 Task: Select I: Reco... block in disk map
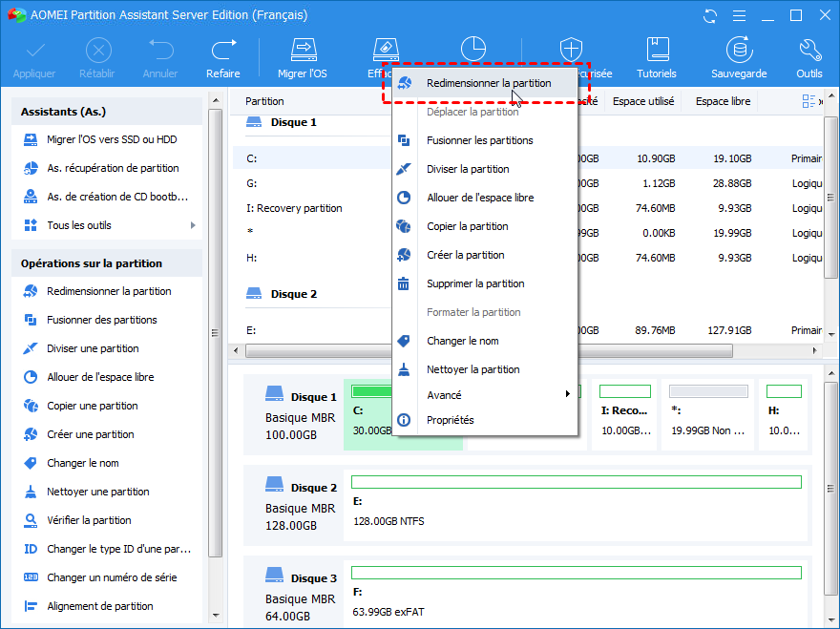click(x=624, y=414)
